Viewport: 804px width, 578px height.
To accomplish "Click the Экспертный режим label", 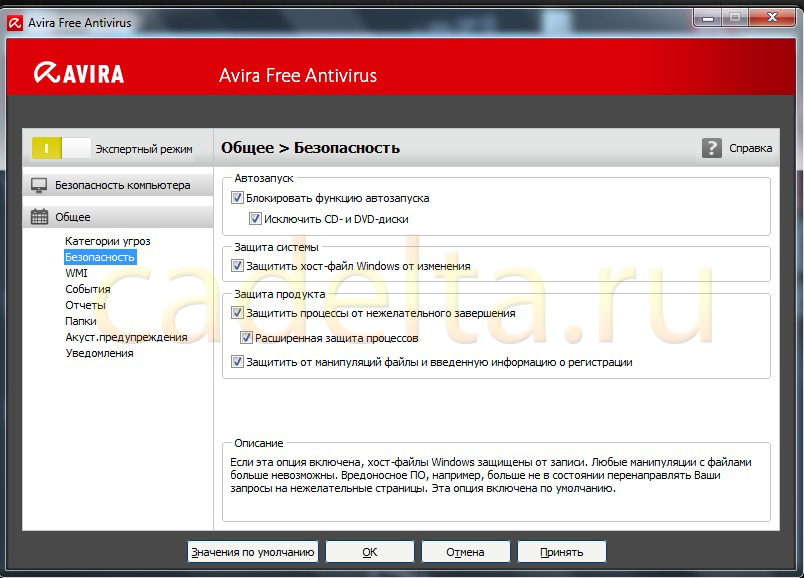I will (x=144, y=149).
